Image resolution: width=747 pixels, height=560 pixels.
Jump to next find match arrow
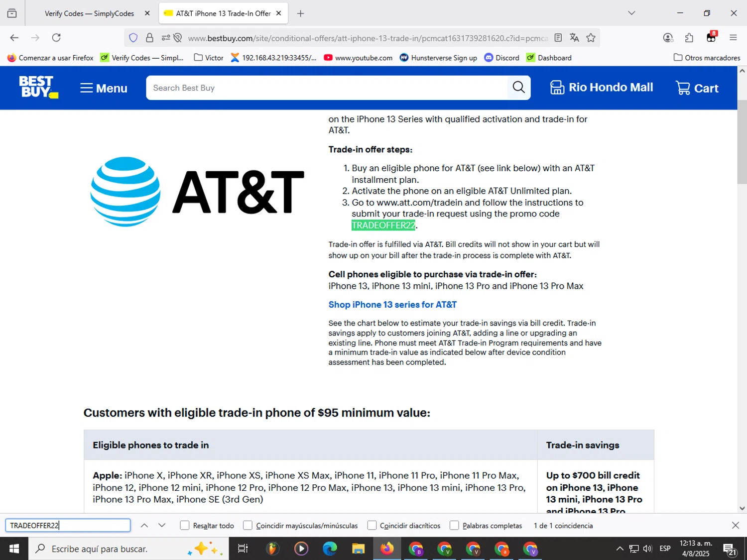point(162,525)
